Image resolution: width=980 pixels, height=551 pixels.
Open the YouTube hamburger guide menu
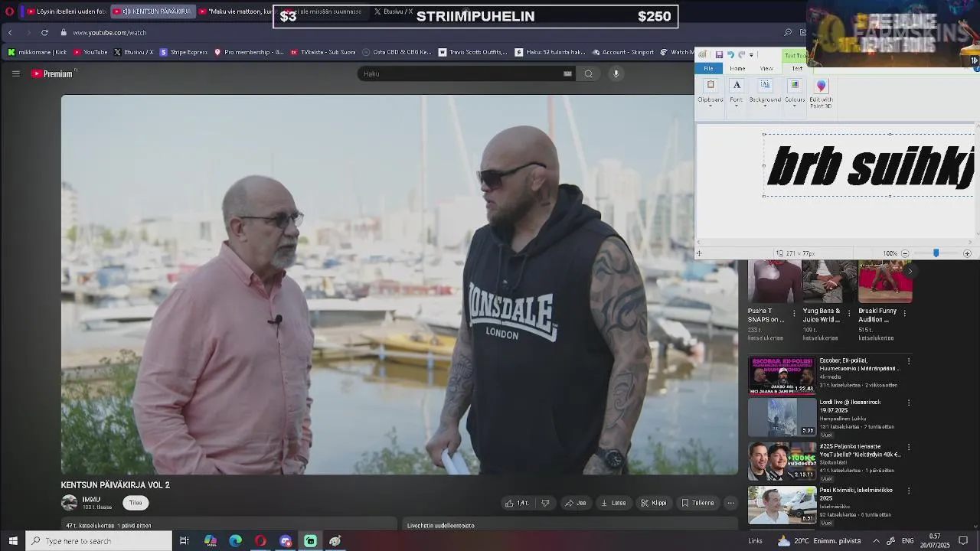tap(15, 73)
